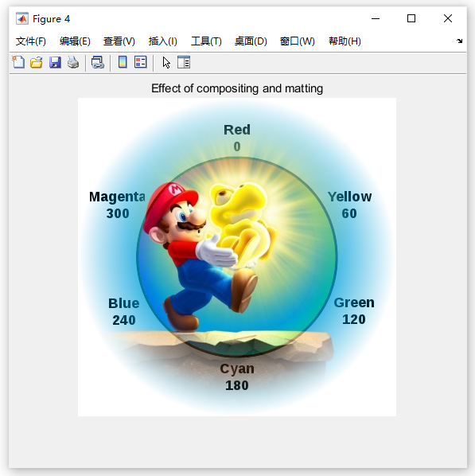Open the 插入(I) menu

[163, 41]
